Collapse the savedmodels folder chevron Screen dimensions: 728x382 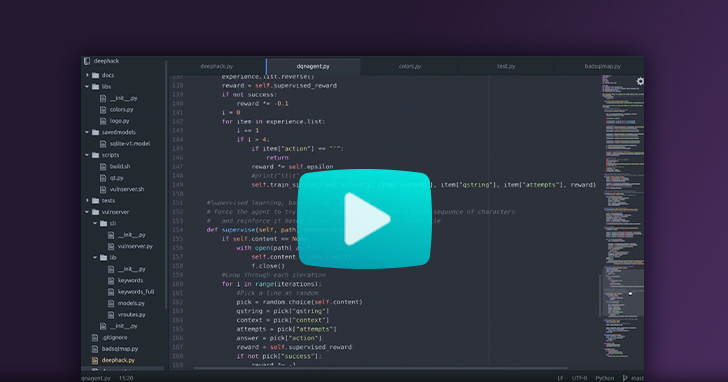click(87, 132)
